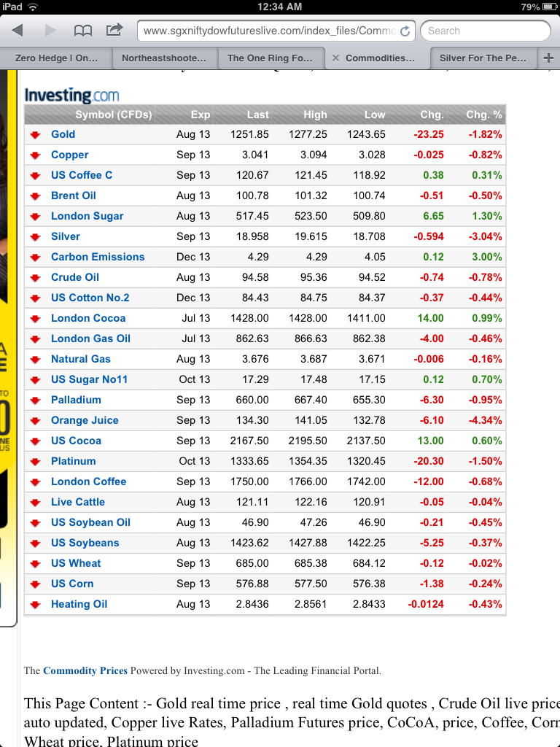Close the Commodities tab with X
Viewport: 560px width, 747px height.
pos(335,58)
